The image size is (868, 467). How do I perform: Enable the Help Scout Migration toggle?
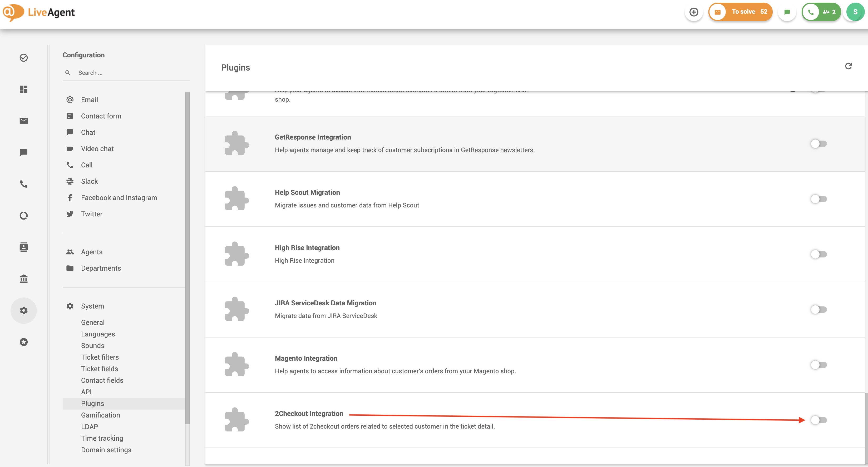coord(818,199)
